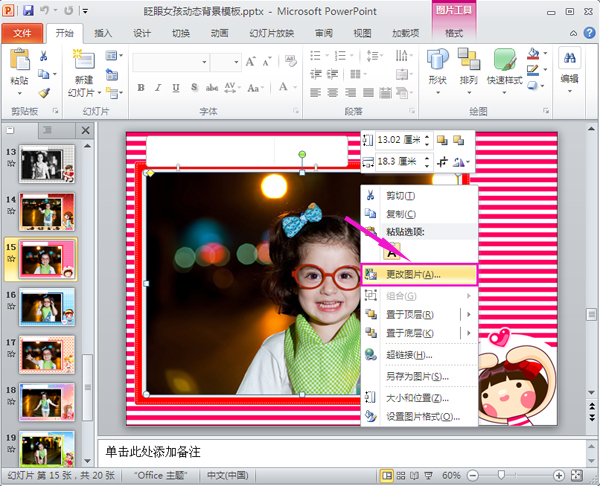The width and height of the screenshot is (600, 486).
Task: Click the Arrange (排列) icon
Action: point(469,59)
